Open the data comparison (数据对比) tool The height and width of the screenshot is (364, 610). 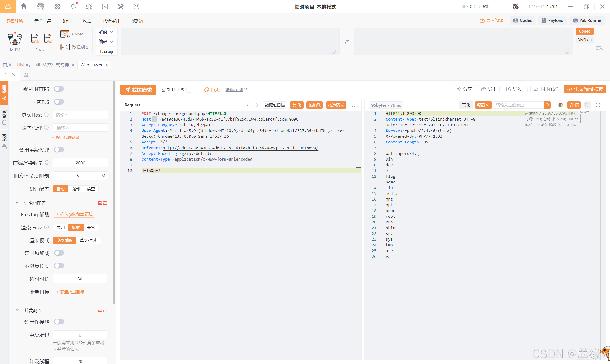click(74, 47)
